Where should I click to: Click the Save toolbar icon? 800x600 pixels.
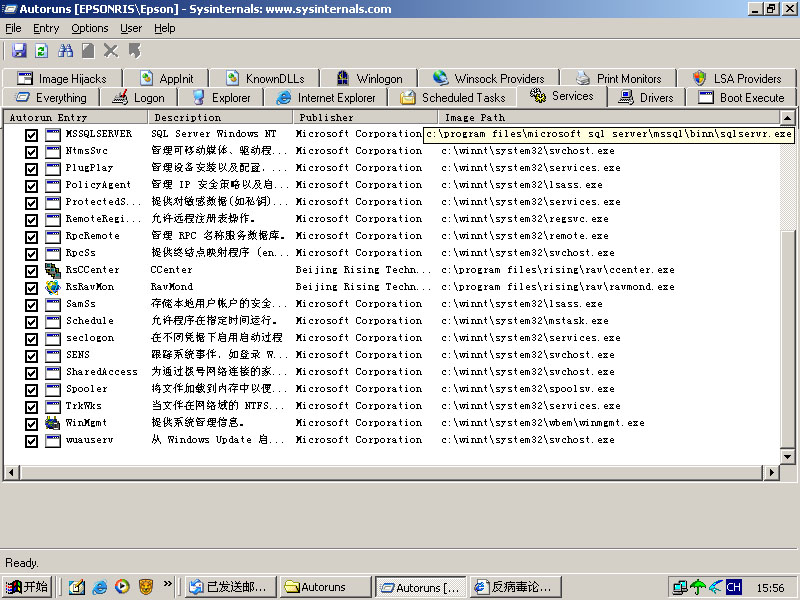pos(19,51)
